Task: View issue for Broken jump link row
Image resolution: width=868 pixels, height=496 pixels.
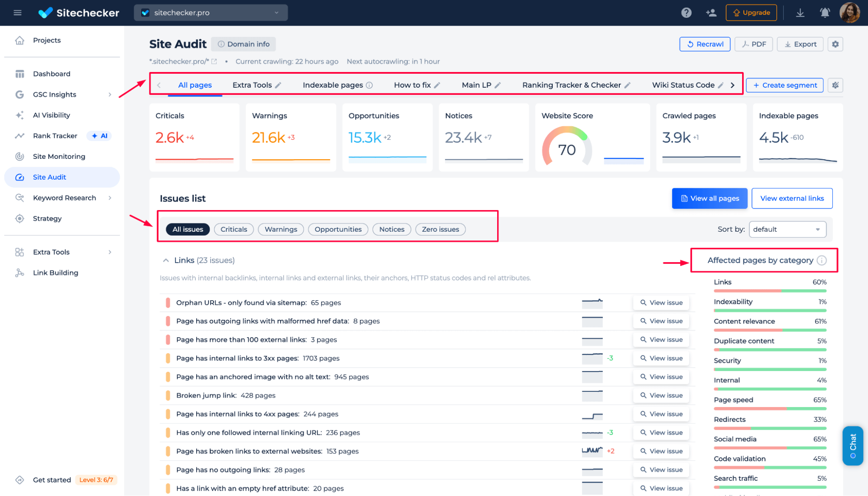Action: 661,395
